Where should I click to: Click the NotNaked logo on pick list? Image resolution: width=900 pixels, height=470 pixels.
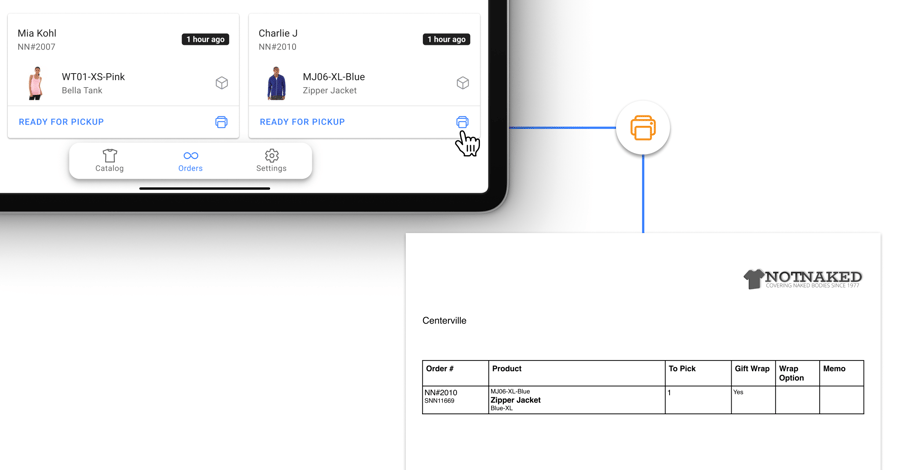(x=802, y=279)
